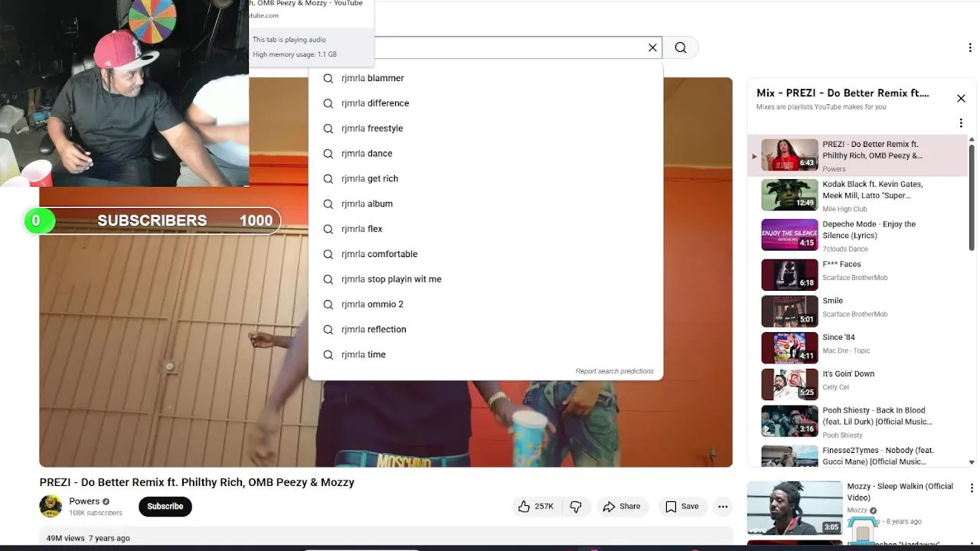
Task: Open the Powers channel avatar
Action: coord(51,507)
